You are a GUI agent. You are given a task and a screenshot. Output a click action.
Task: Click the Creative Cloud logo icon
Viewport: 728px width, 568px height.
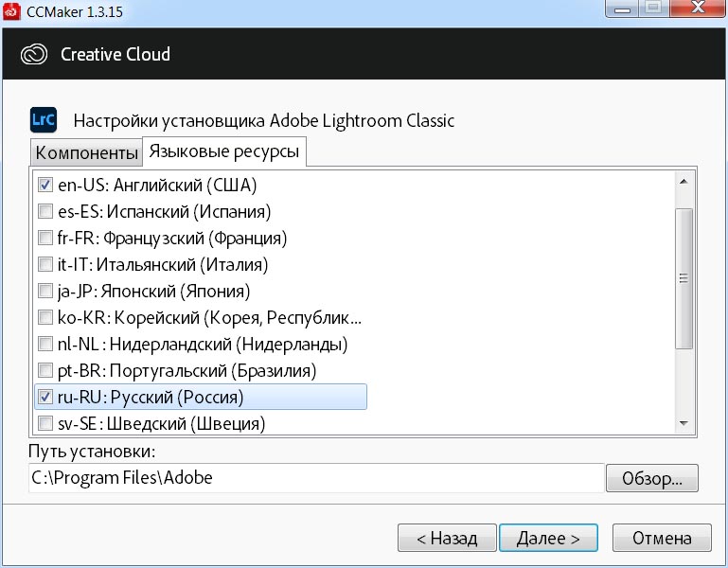(34, 54)
